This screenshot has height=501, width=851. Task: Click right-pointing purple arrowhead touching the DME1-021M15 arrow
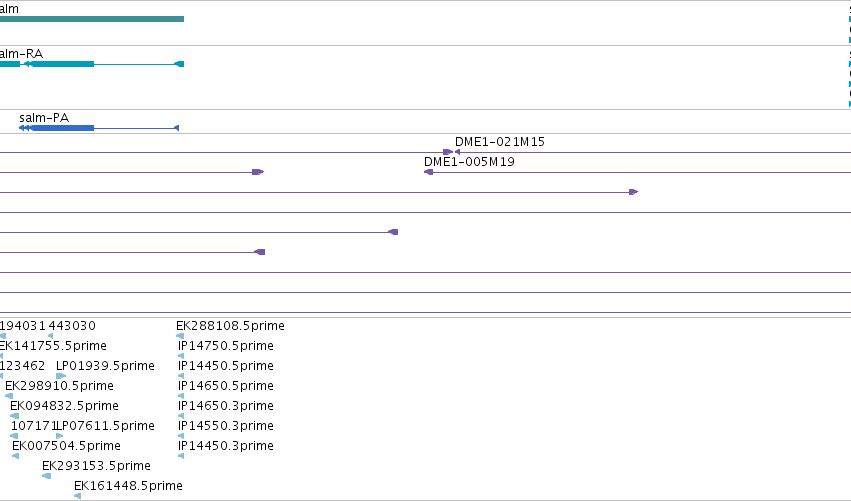448,152
